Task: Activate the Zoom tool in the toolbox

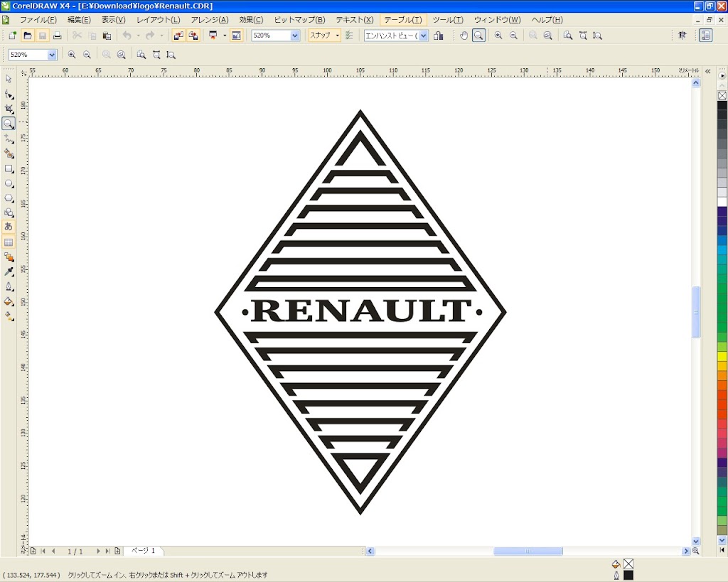Action: (9, 124)
